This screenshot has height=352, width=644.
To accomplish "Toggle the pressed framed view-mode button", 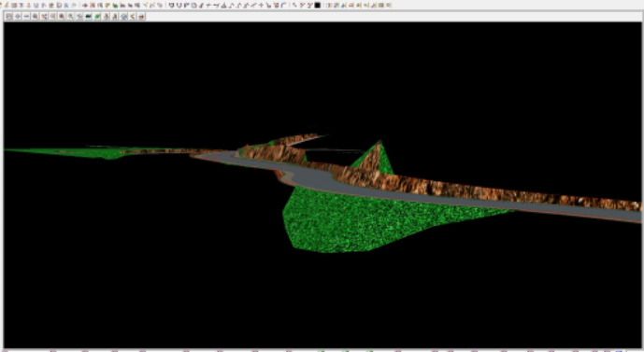I will click(8, 17).
